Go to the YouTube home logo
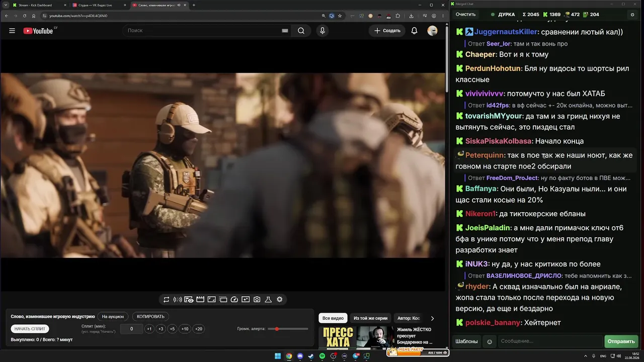This screenshot has width=644, height=362. (x=38, y=31)
